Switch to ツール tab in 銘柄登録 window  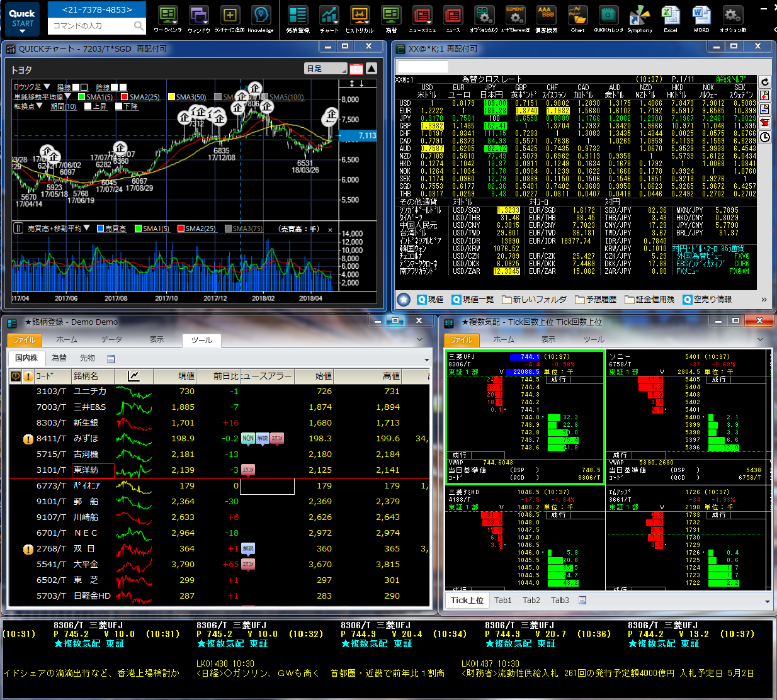pyautogui.click(x=201, y=340)
